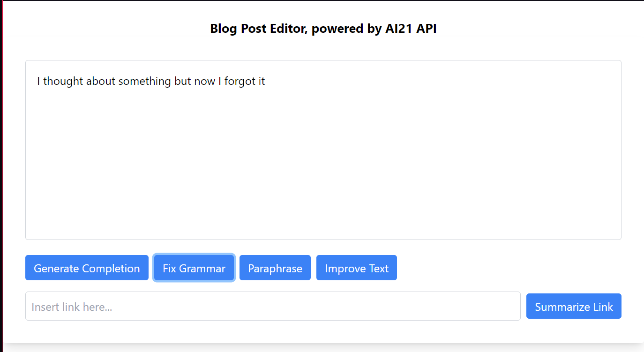
Task: Select the Improve Text button
Action: coord(356,268)
